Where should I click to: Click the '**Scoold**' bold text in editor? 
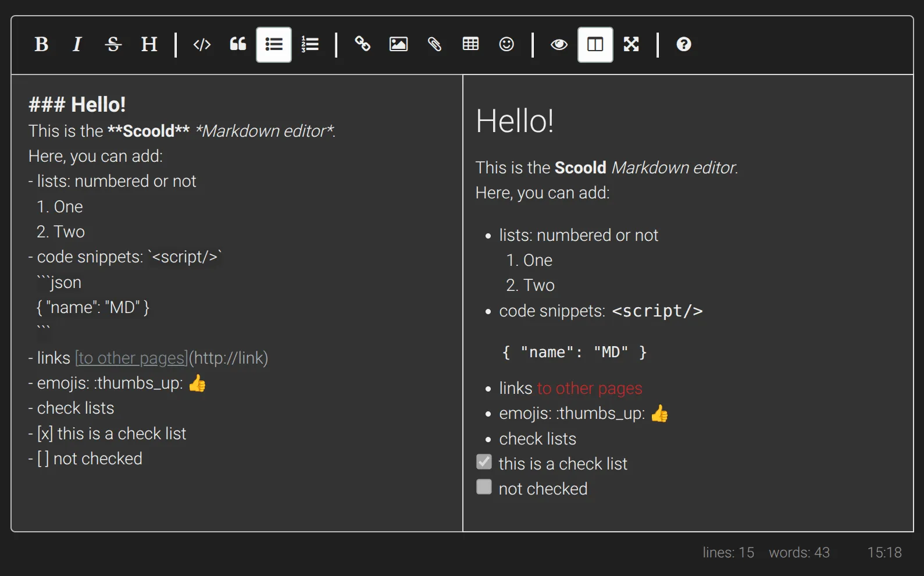[x=149, y=131]
